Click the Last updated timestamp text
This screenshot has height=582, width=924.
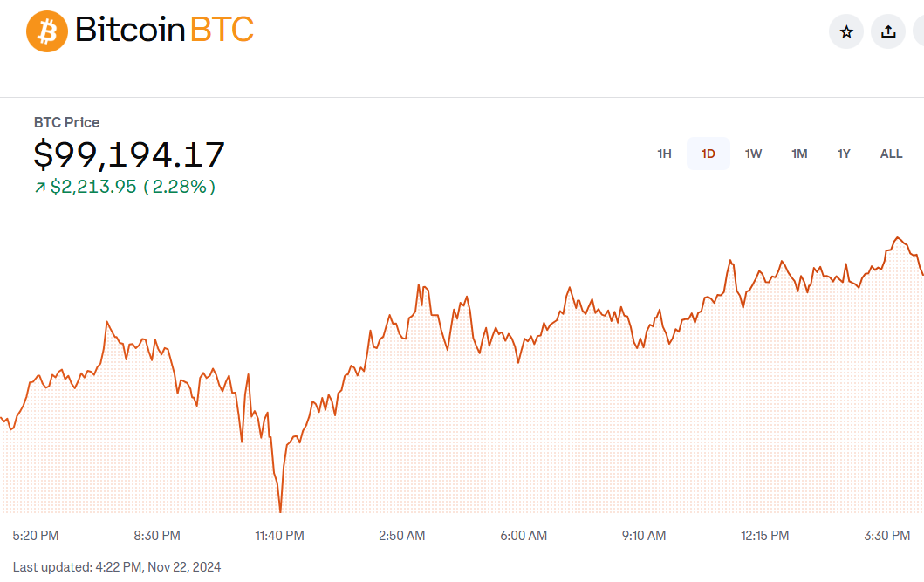[117, 566]
